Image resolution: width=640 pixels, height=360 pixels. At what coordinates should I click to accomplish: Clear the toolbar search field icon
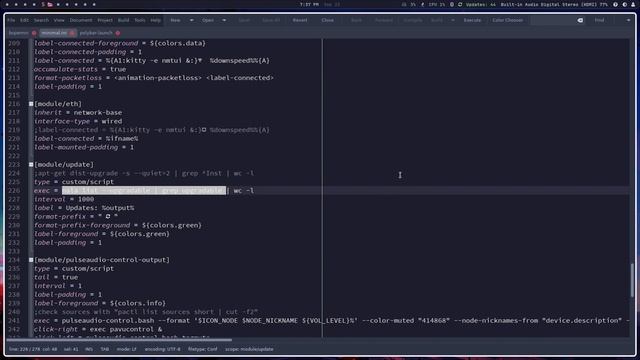point(580,20)
